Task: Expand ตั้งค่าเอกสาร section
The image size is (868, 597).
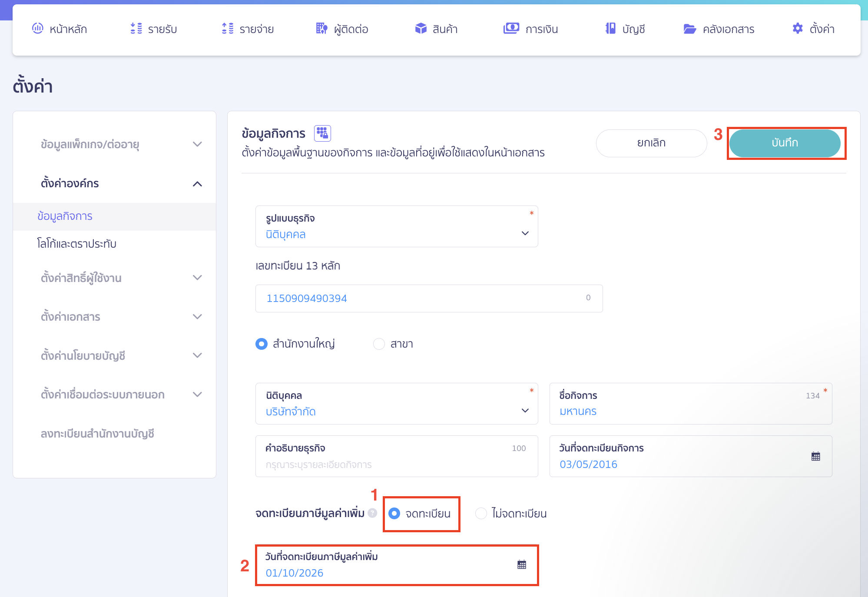Action: tap(197, 317)
